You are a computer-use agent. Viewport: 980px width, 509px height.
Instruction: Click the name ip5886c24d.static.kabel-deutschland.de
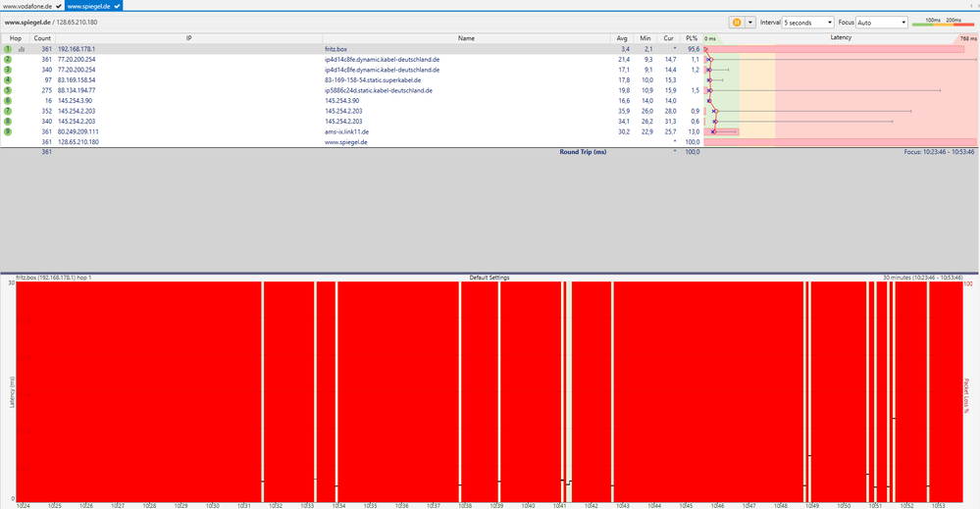pyautogui.click(x=378, y=90)
